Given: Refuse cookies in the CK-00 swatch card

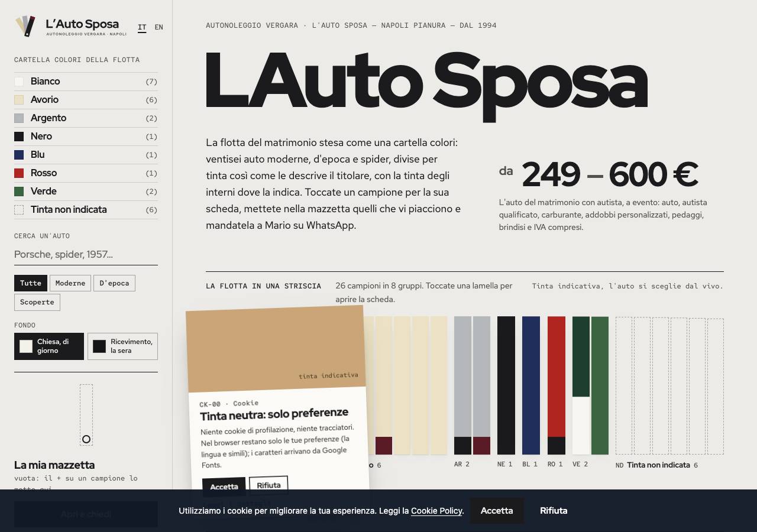Looking at the screenshot, I should pyautogui.click(x=268, y=485).
